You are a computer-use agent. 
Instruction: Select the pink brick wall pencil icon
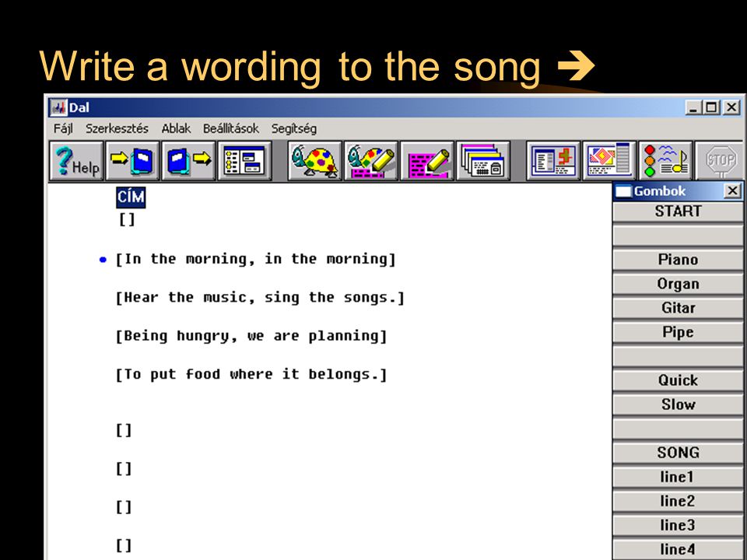point(427,161)
